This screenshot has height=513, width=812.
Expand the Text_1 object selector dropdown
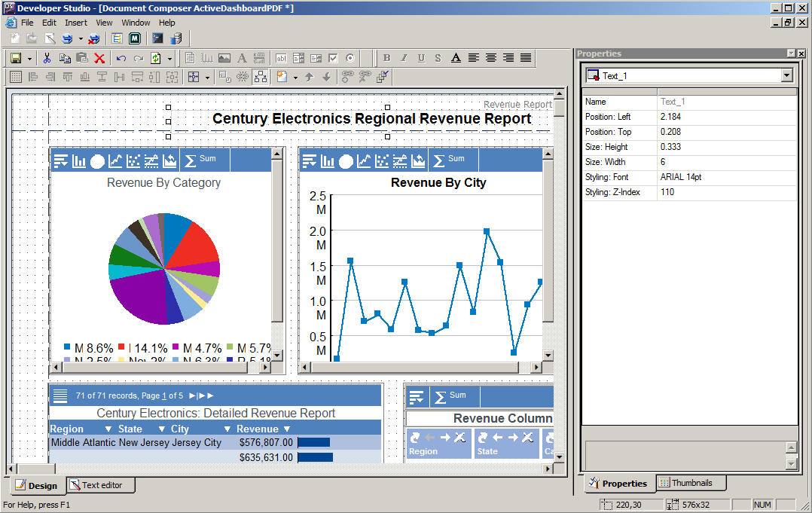786,75
